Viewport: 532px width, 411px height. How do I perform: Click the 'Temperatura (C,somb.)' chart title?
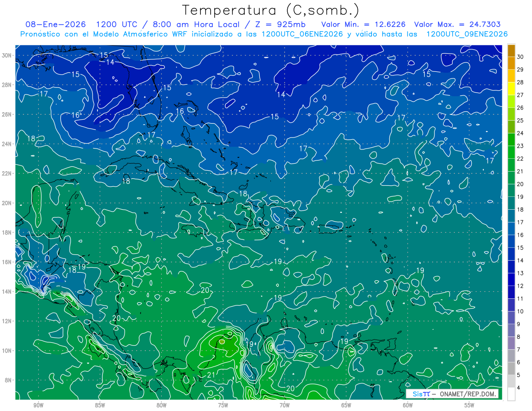270,10
